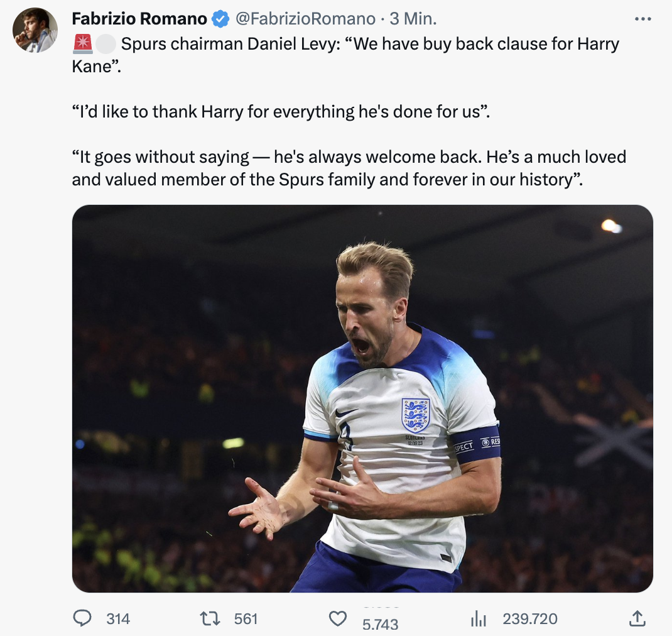Image resolution: width=672 pixels, height=636 pixels.
Task: Click the white circle emoji
Action: (107, 44)
